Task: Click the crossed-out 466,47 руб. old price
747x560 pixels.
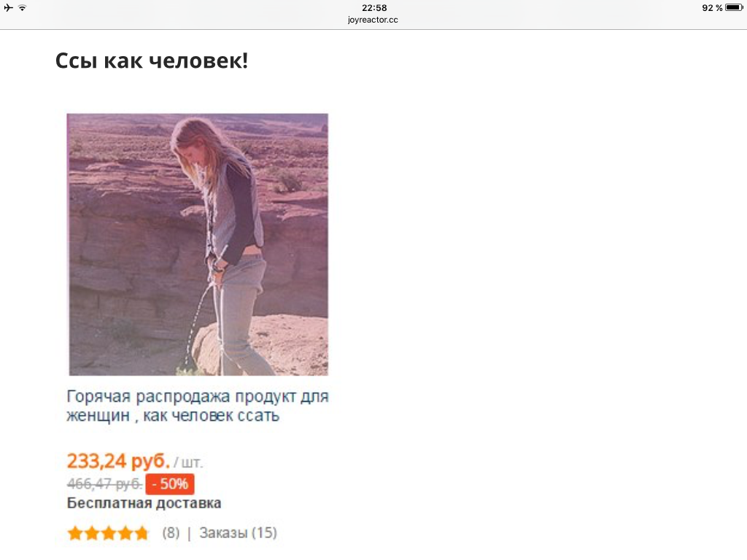Action: [104, 484]
